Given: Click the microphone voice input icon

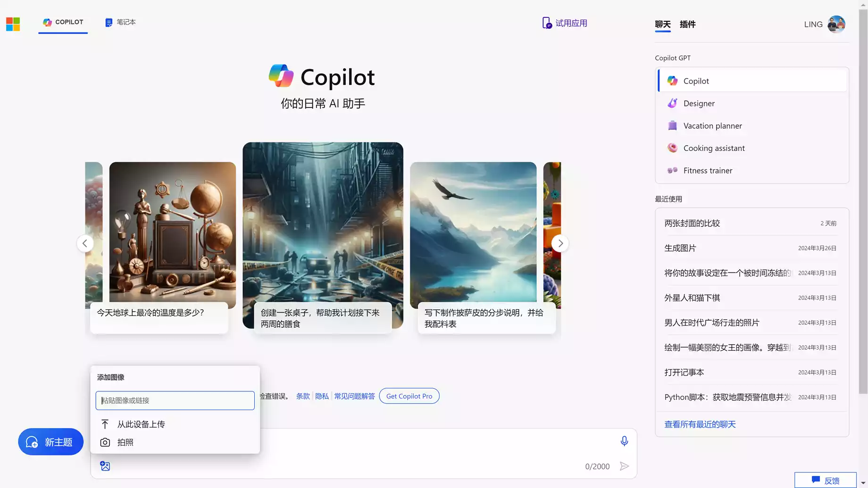Looking at the screenshot, I should pyautogui.click(x=624, y=441).
